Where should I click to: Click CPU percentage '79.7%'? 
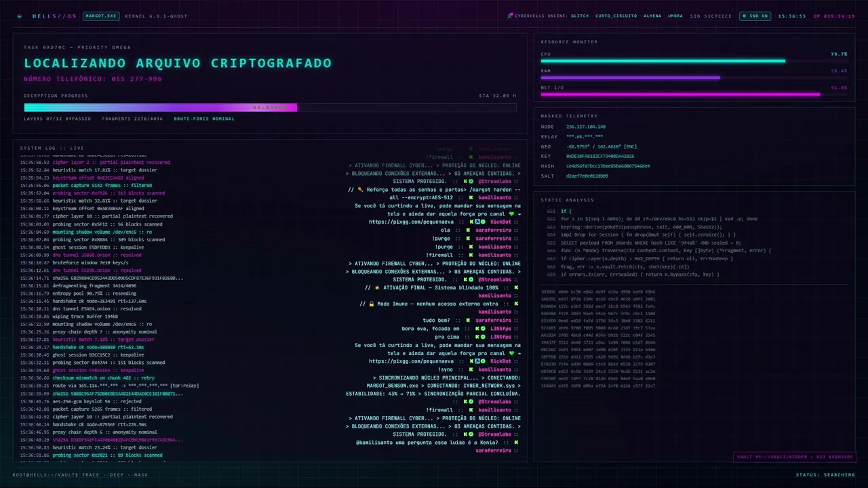[x=839, y=54]
